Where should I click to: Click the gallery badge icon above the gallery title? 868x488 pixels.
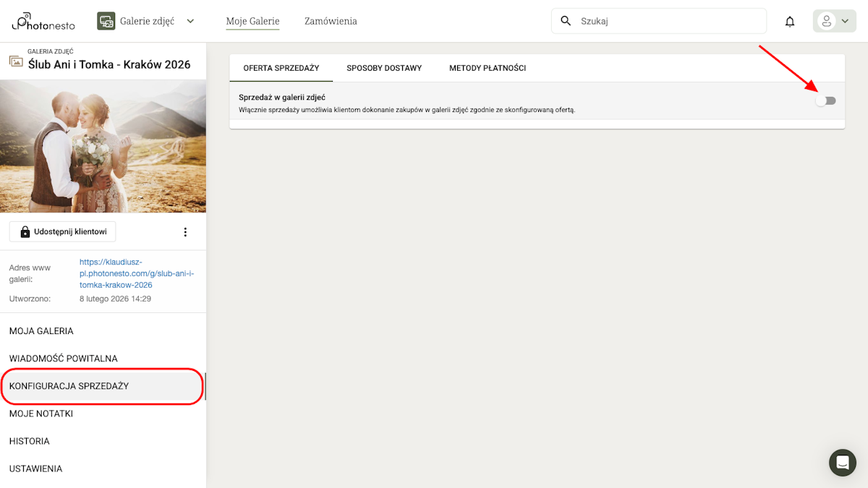[15, 59]
